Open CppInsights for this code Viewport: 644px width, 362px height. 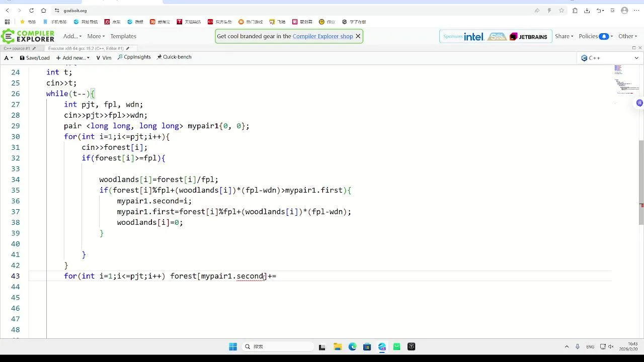coord(134,57)
